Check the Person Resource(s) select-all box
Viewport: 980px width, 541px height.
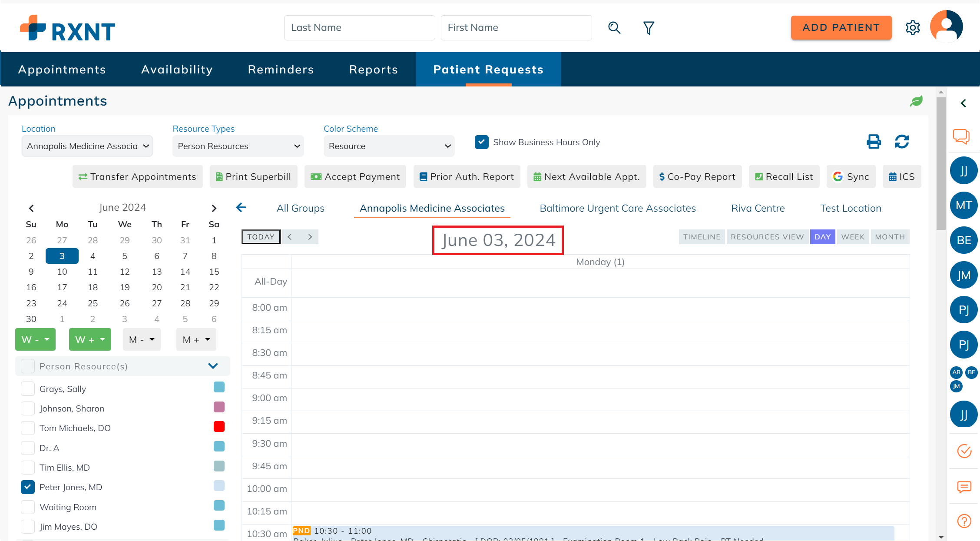point(28,366)
